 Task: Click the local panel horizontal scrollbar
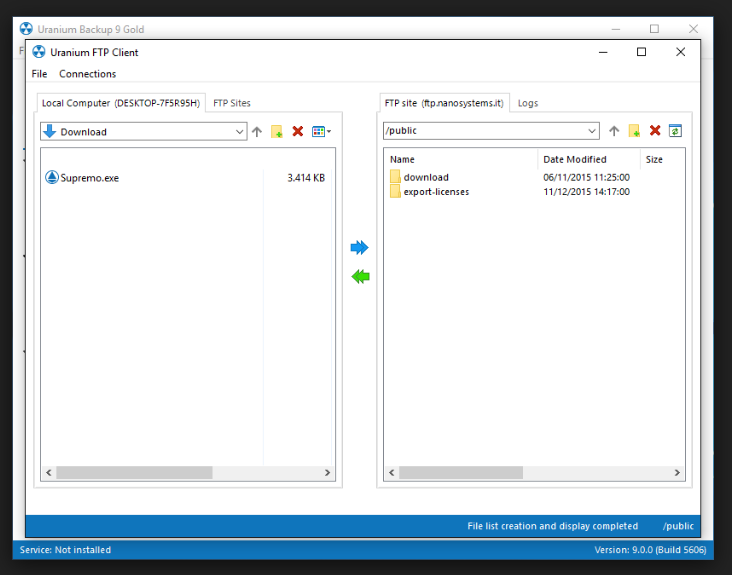(x=134, y=472)
